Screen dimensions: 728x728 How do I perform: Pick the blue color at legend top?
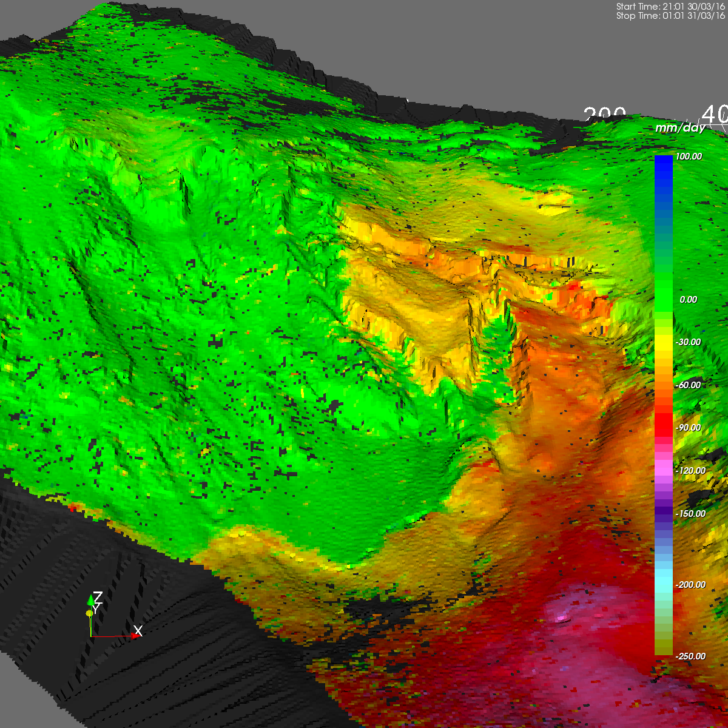664,161
